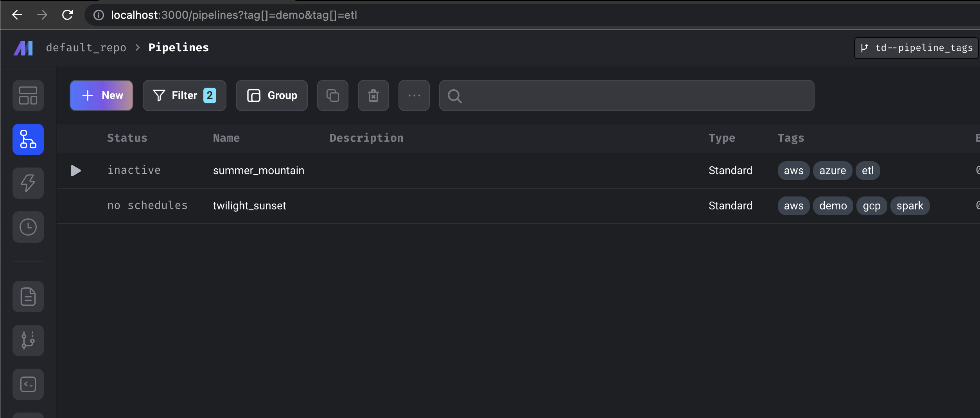Image resolution: width=980 pixels, height=418 pixels.
Task: Reload the page
Action: [67, 15]
